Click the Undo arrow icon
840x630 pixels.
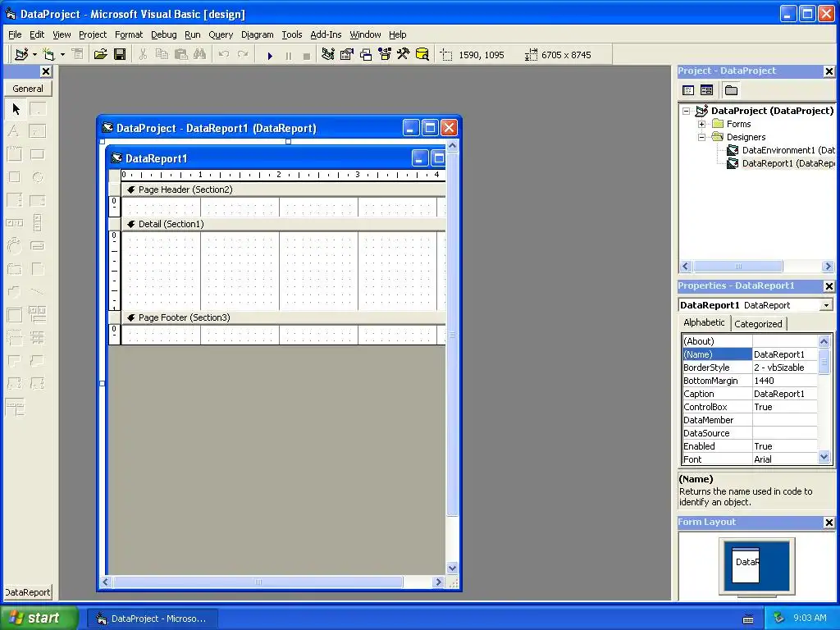coord(223,54)
